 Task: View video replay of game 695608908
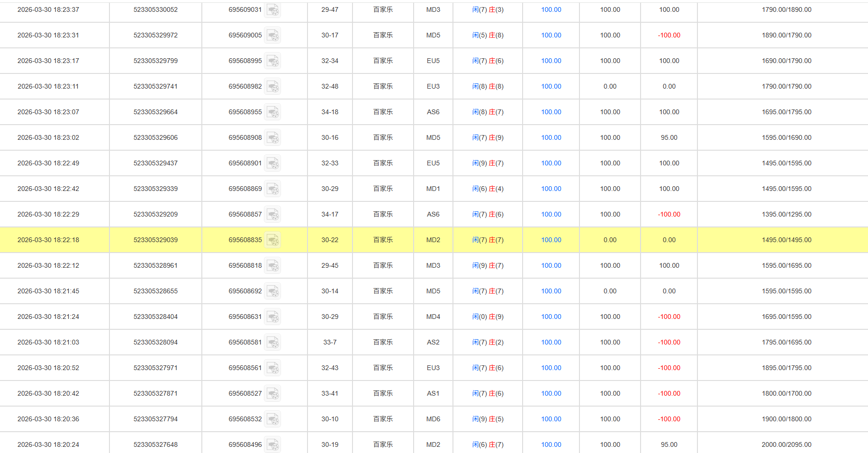272,138
